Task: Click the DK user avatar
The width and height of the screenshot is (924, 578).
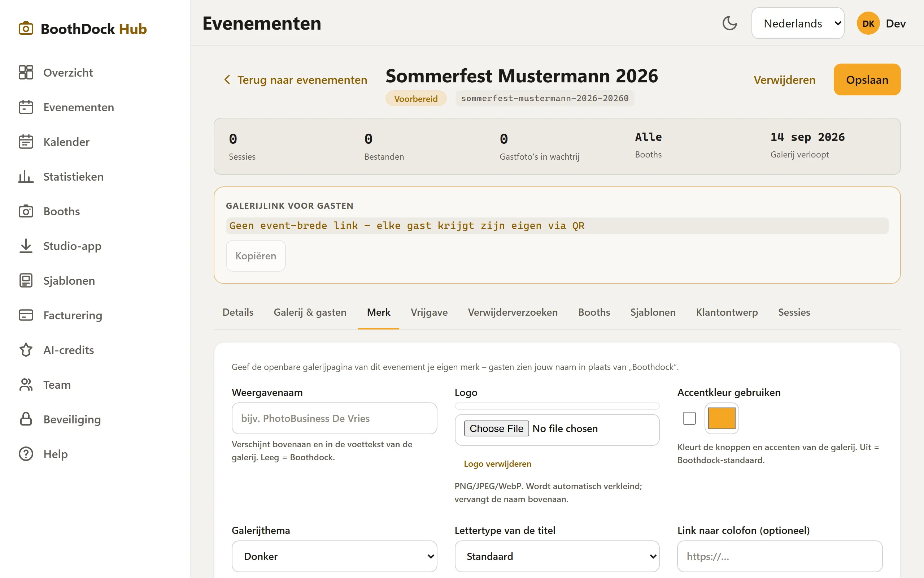Action: pyautogui.click(x=868, y=23)
